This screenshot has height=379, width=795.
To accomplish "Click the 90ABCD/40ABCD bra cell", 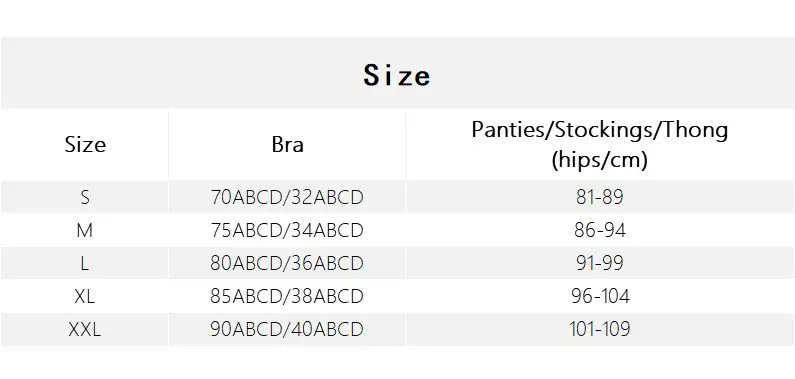I will 287,329.
